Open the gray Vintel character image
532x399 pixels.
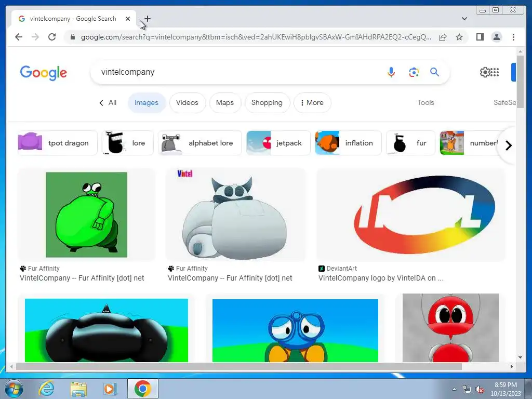[x=235, y=215]
